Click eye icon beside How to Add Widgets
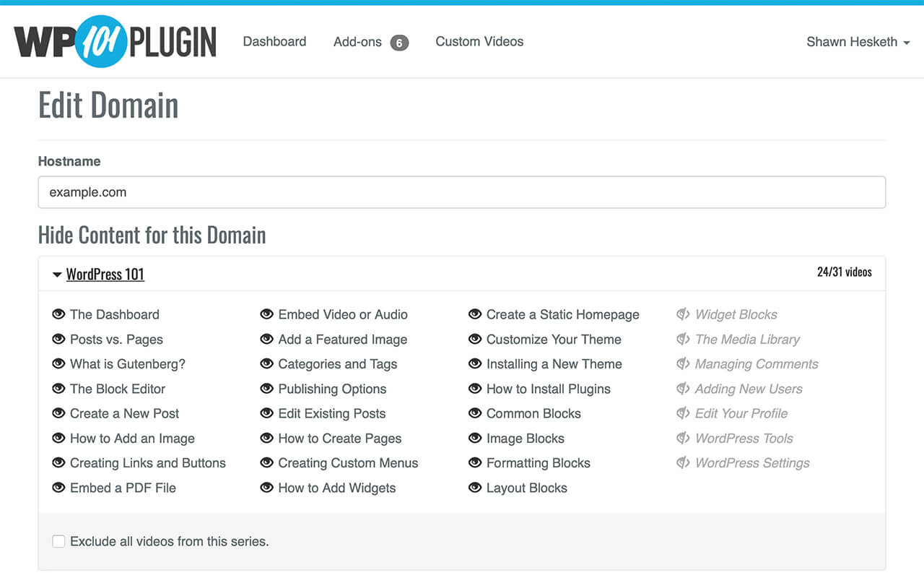The width and height of the screenshot is (924, 578). coord(267,488)
